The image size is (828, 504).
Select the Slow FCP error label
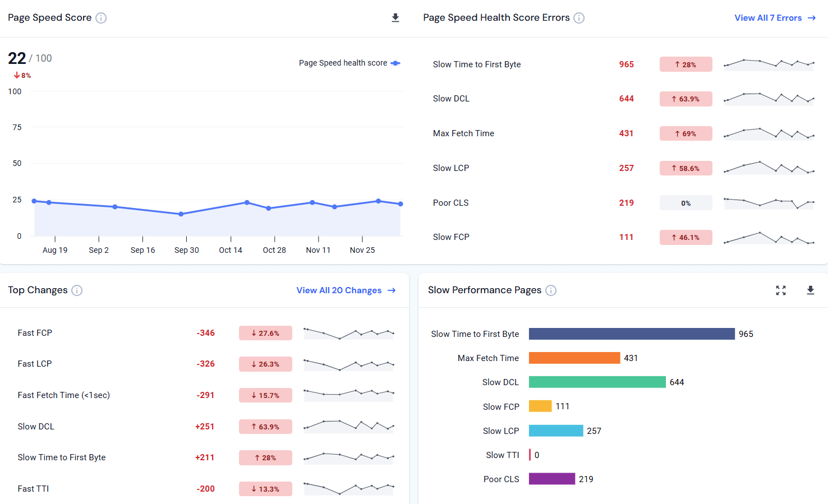click(x=451, y=237)
